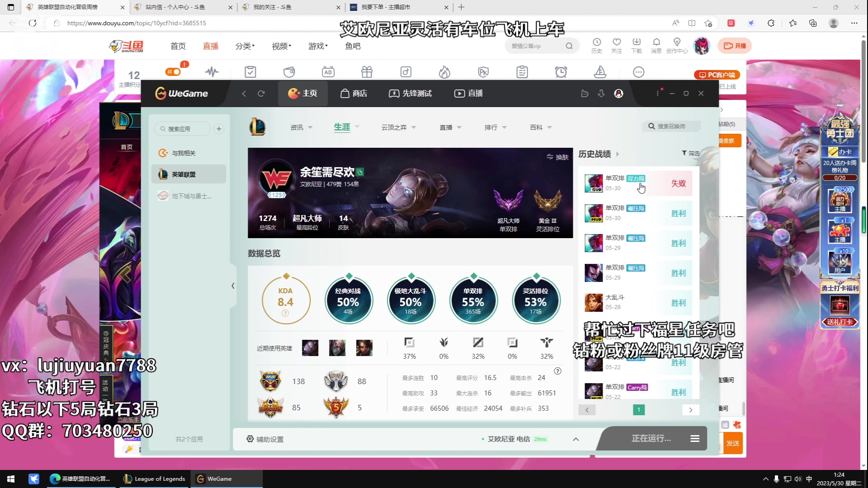Click the 换肤 skin change button

557,157
